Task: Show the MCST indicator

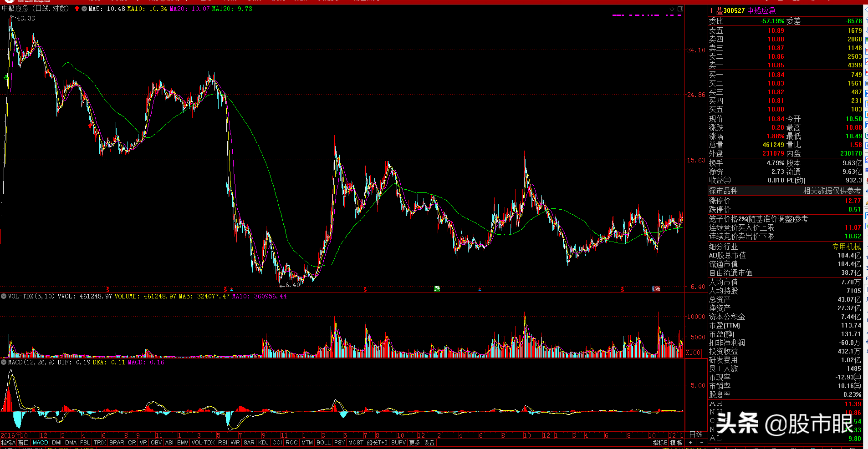Action: [x=356, y=443]
